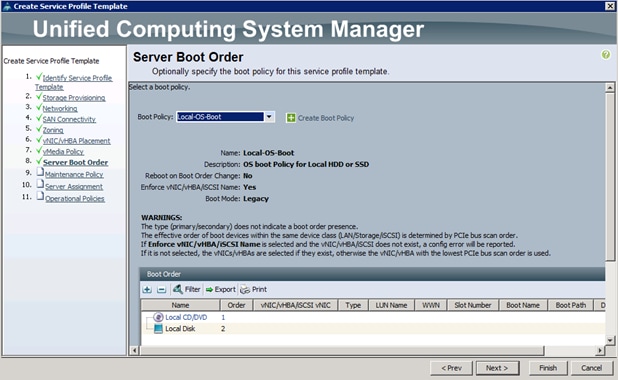
Task: Click the main panel vertical scrollbar thumb
Action: point(610,176)
